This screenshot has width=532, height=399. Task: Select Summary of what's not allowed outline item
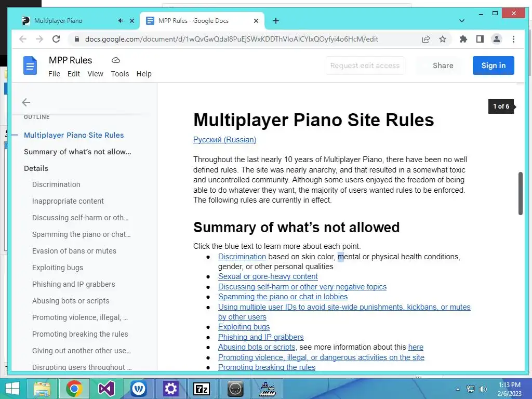pyautogui.click(x=77, y=152)
